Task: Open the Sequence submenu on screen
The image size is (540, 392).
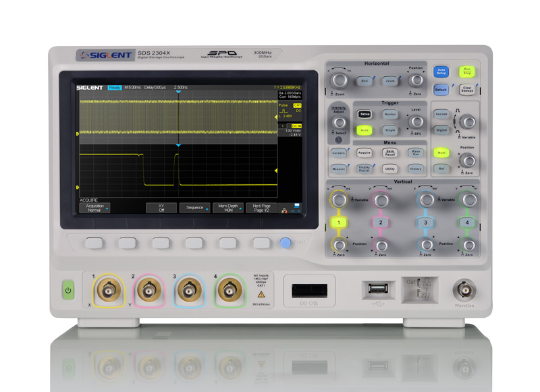Action: coord(194,208)
